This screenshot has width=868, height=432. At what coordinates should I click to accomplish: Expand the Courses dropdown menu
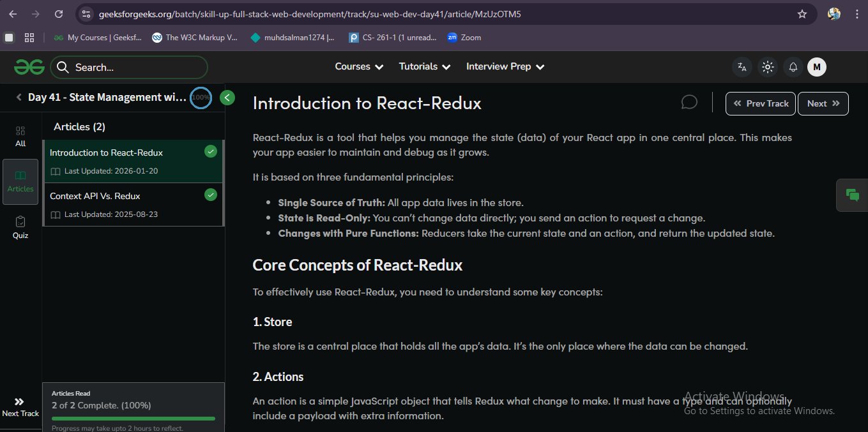tap(359, 67)
